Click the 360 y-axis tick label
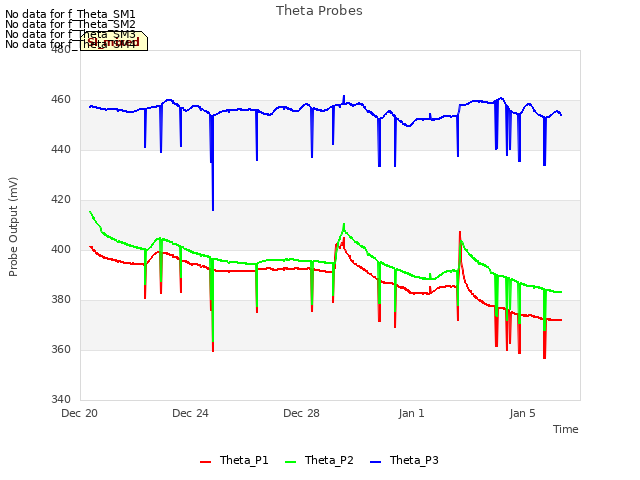 pyautogui.click(x=61, y=349)
